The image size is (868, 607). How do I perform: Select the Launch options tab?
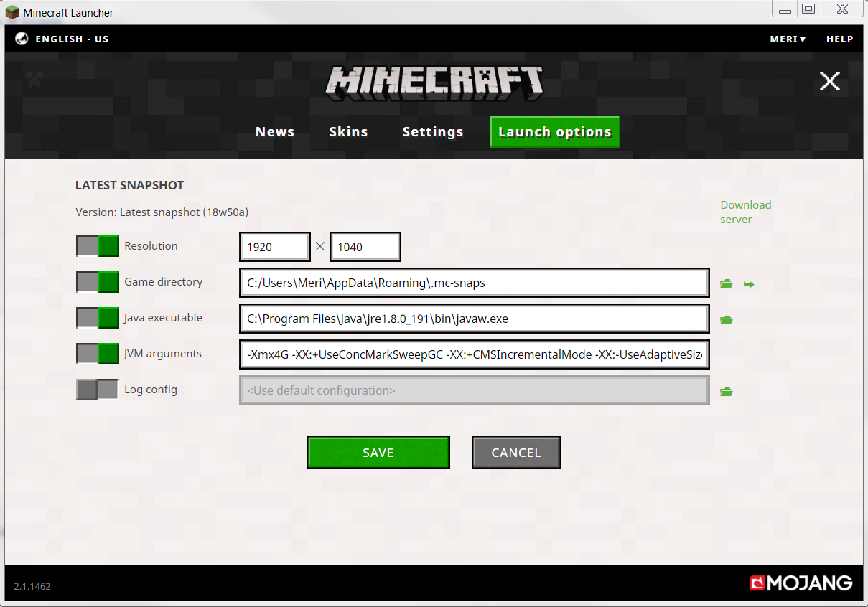click(555, 132)
